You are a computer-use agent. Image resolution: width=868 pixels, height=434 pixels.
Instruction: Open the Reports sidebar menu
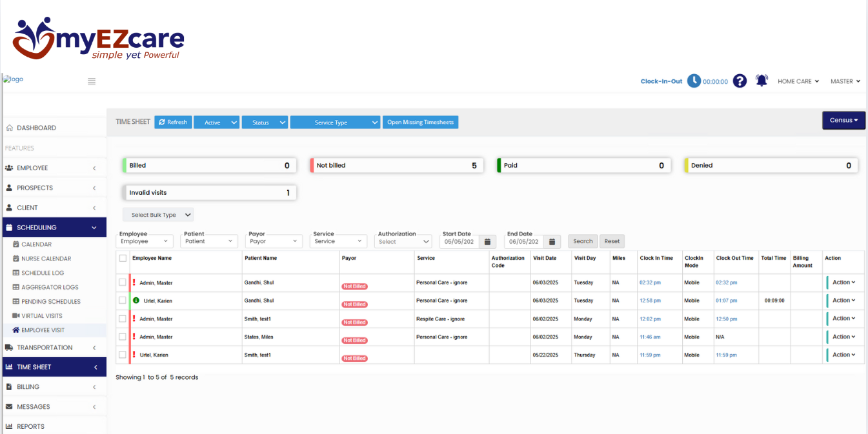point(54,426)
